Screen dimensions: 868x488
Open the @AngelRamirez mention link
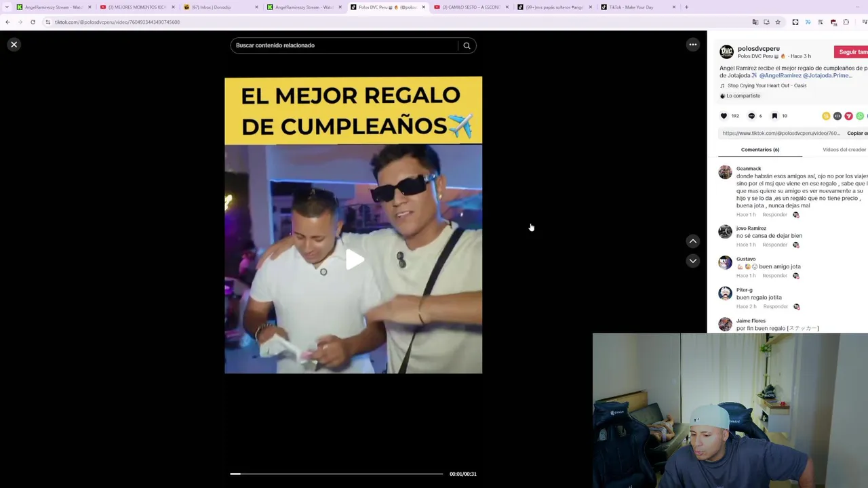tap(780, 75)
